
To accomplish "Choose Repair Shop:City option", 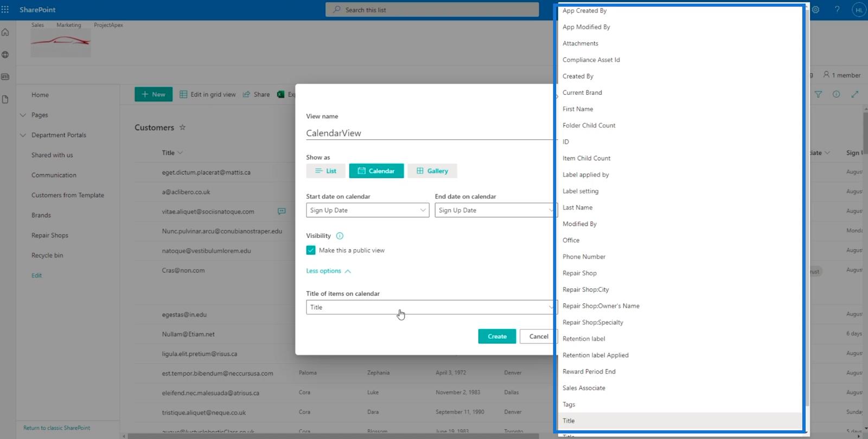I will pyautogui.click(x=681, y=289).
